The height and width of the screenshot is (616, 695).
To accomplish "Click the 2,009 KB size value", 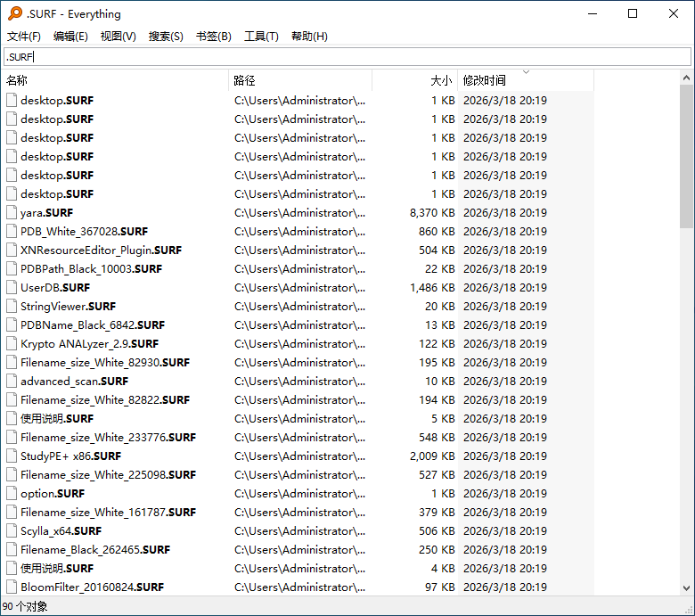I will tap(432, 456).
